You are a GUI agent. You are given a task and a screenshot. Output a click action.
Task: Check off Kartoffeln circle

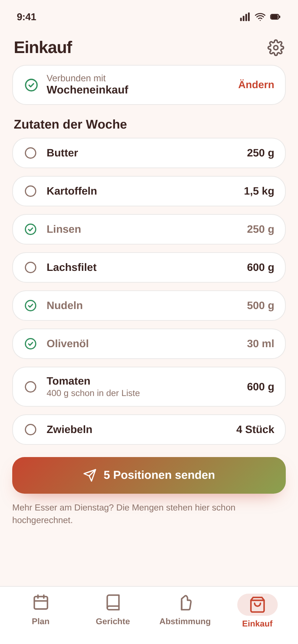click(x=31, y=191)
